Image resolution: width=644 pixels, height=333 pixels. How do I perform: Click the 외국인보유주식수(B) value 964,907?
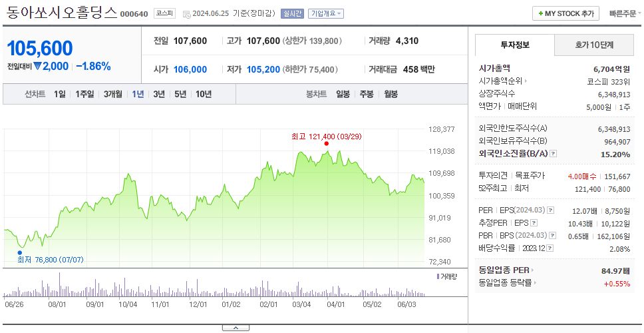tap(617, 141)
